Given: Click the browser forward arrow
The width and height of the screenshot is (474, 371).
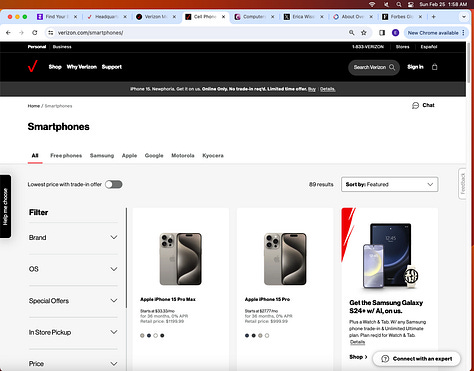Looking at the screenshot, I should pos(21,33).
